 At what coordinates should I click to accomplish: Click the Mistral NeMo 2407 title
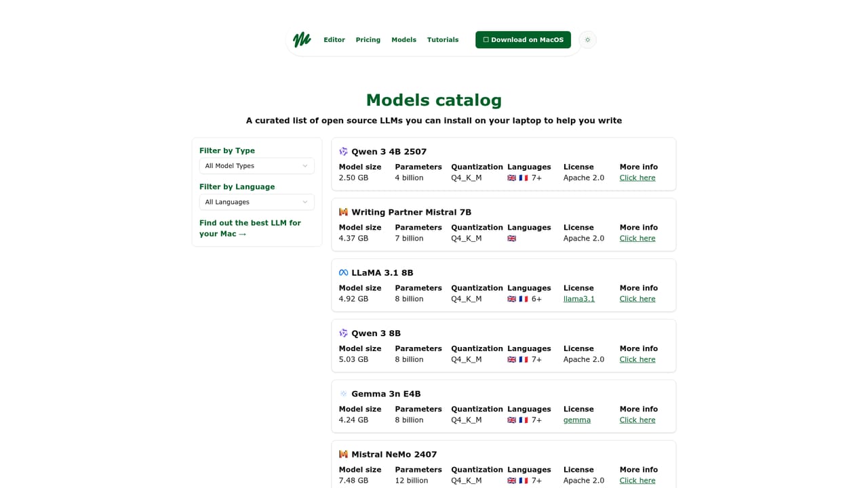point(394,455)
